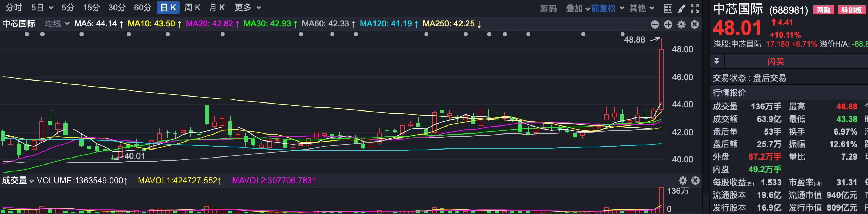The image size is (868, 214).
Task: Click the 外盘 87.2万手 value
Action: click(x=765, y=156)
